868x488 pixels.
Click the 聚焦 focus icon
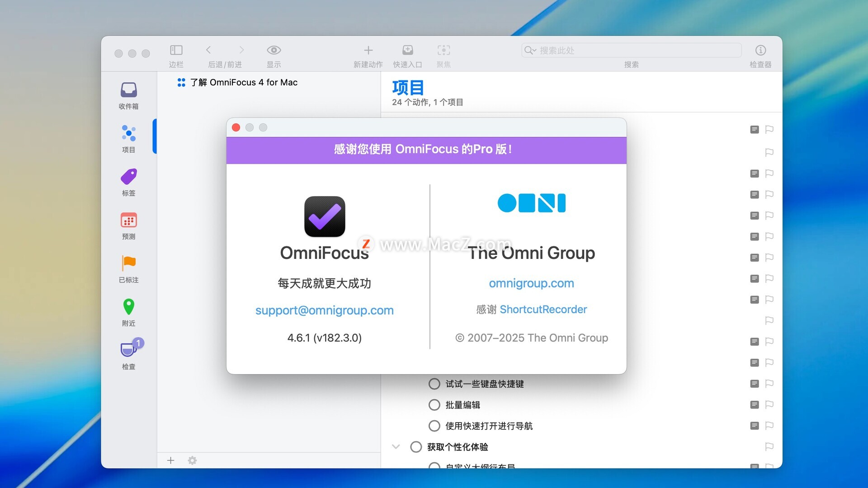443,50
